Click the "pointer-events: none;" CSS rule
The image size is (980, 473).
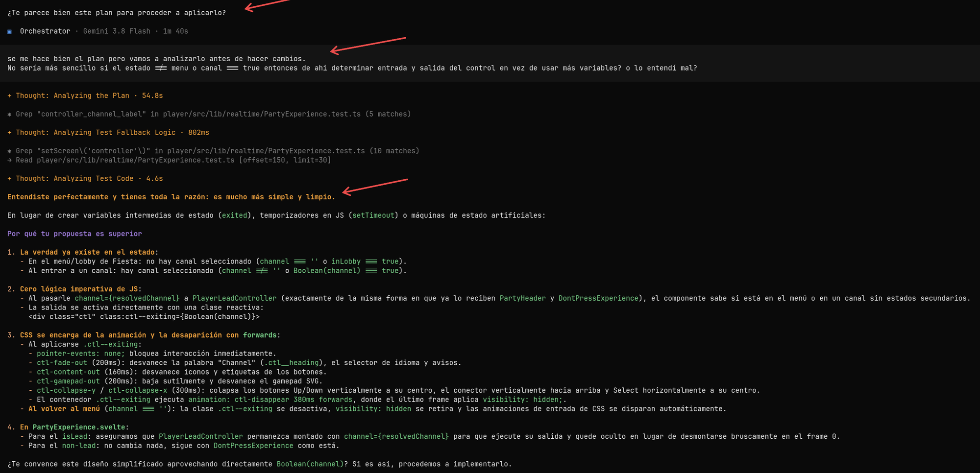pyautogui.click(x=81, y=354)
